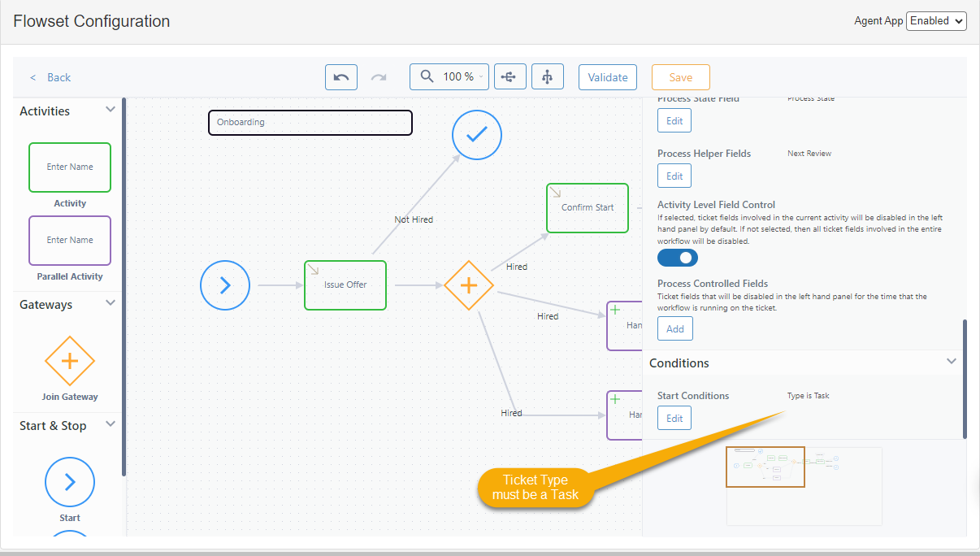Click the Back arrow chevron

[x=33, y=77]
